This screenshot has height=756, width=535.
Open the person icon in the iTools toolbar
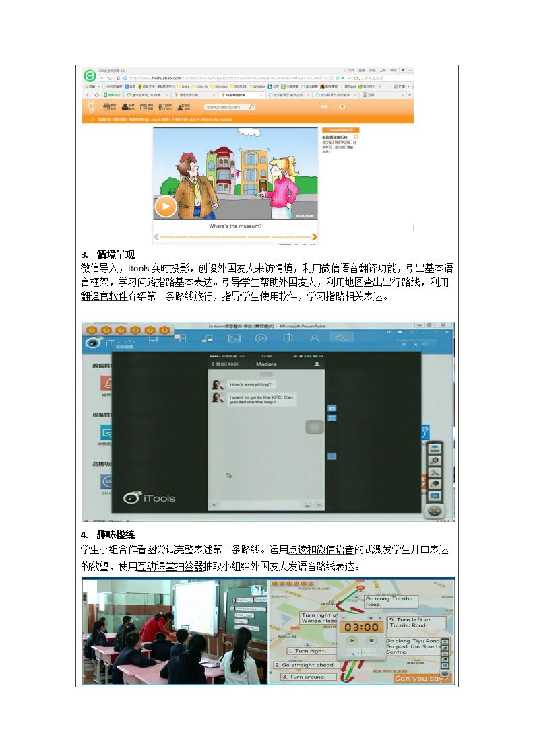(315, 339)
